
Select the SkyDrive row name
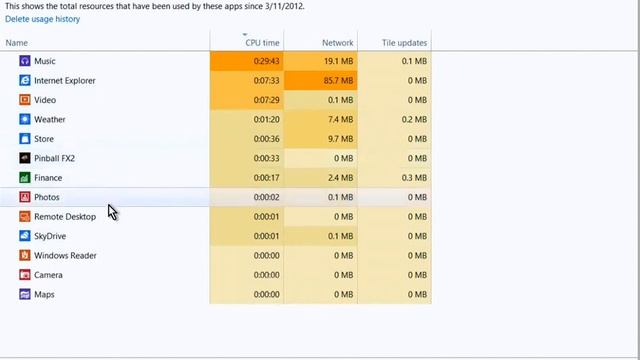[x=50, y=236]
